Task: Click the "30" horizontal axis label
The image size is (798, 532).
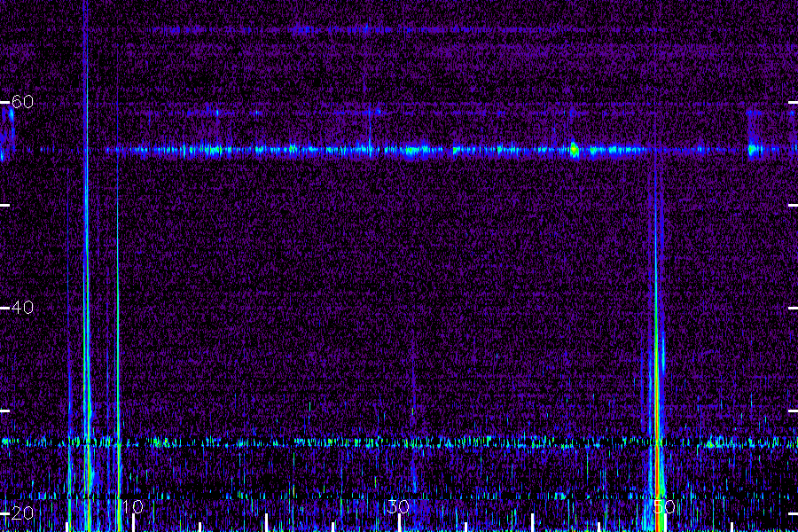Action: pyautogui.click(x=398, y=506)
